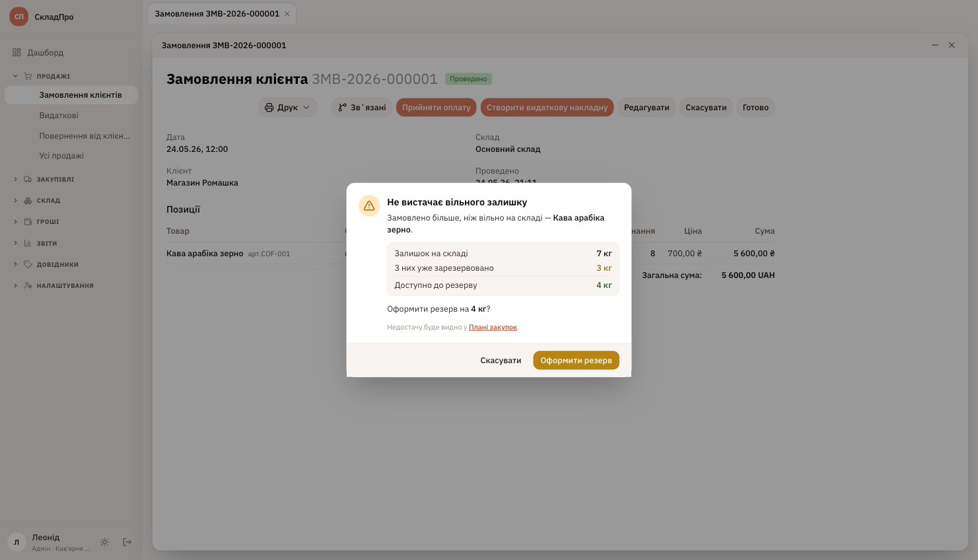Image resolution: width=978 pixels, height=560 pixels.
Task: Click Залишок на складі 7 кг value
Action: click(x=604, y=254)
